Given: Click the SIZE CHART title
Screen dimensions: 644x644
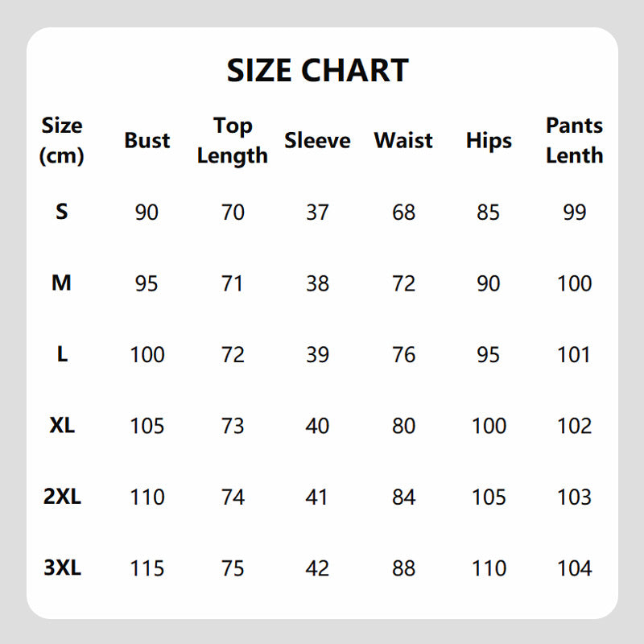Looking at the screenshot, I should 317,71.
